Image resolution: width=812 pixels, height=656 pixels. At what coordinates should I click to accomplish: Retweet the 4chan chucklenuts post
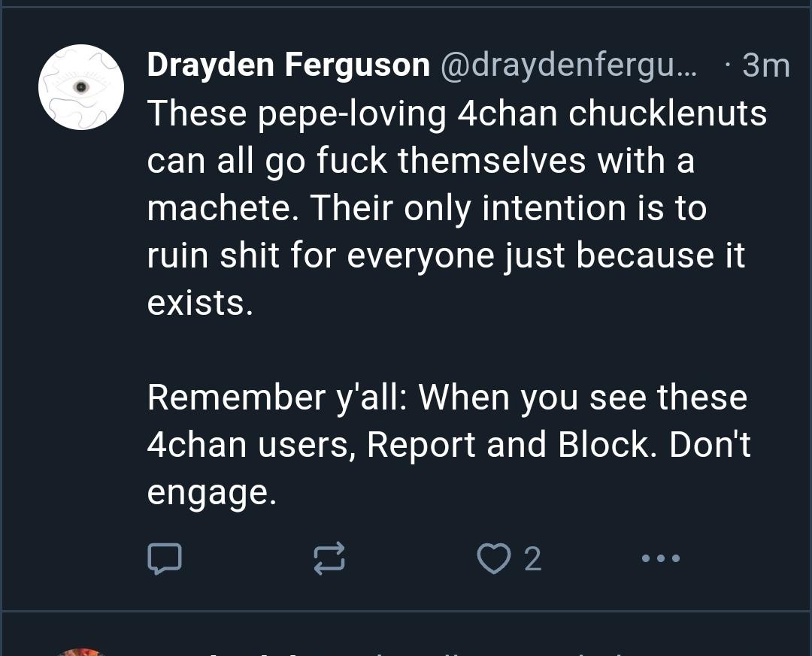pos(329,558)
